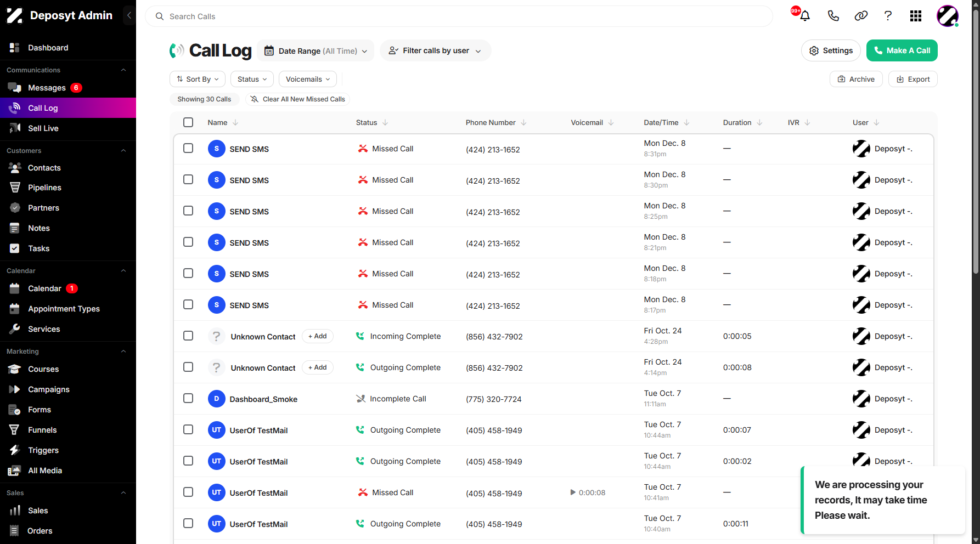The height and width of the screenshot is (544, 980).
Task: Check the 10:41am missed call checkbox
Action: coord(188,492)
